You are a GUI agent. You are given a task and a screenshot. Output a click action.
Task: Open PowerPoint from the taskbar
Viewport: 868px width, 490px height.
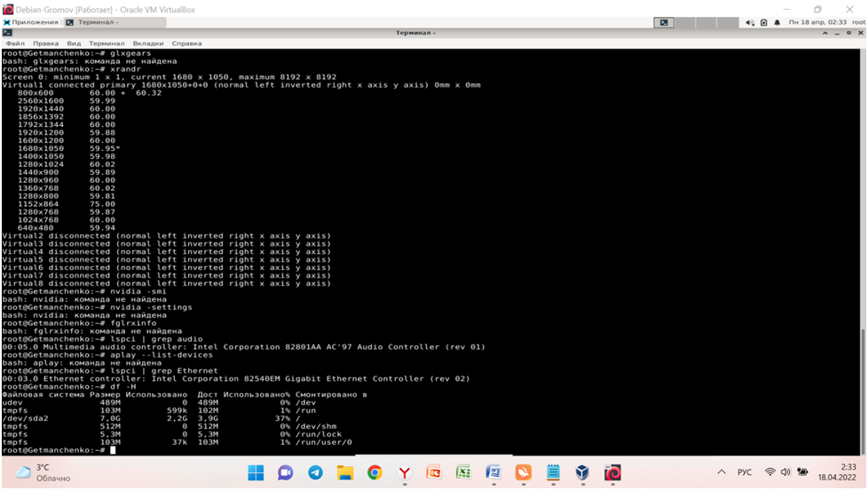(x=434, y=472)
